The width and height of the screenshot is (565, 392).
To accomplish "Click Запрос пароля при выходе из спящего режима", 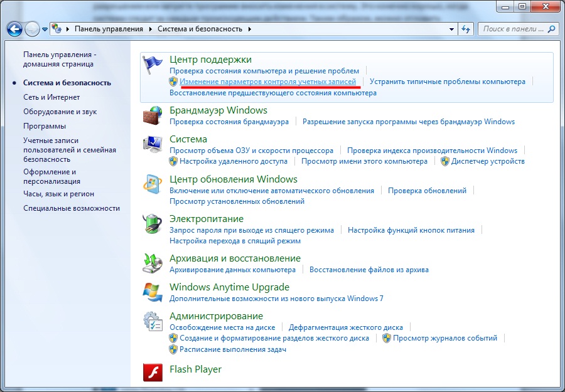I will tap(252, 230).
